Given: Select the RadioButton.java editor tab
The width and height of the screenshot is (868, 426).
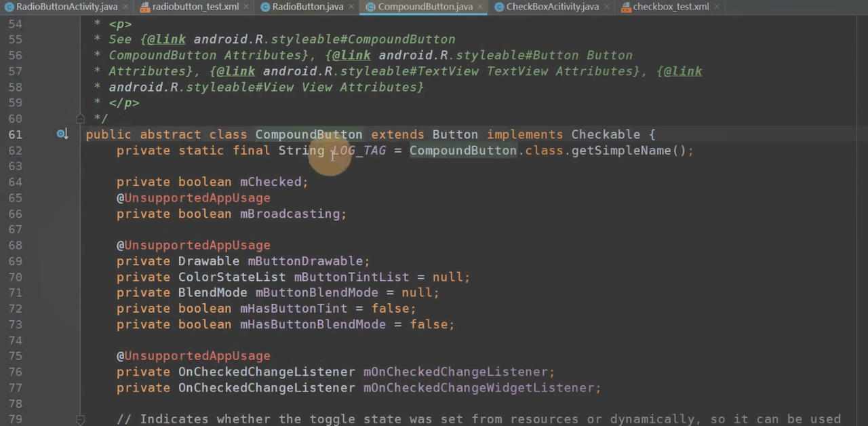Looking at the screenshot, I should 307,7.
